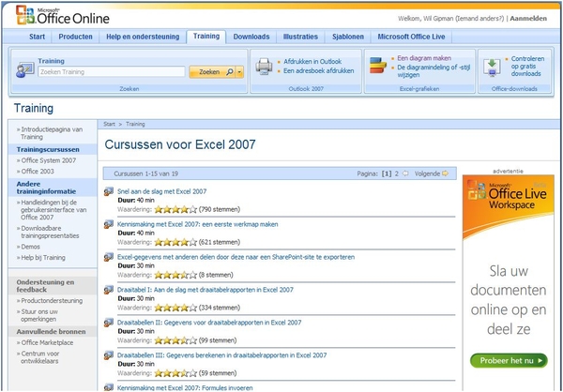This screenshot has width=563, height=392.
Task: Click star rating with 621 stemmen
Action: (175, 242)
